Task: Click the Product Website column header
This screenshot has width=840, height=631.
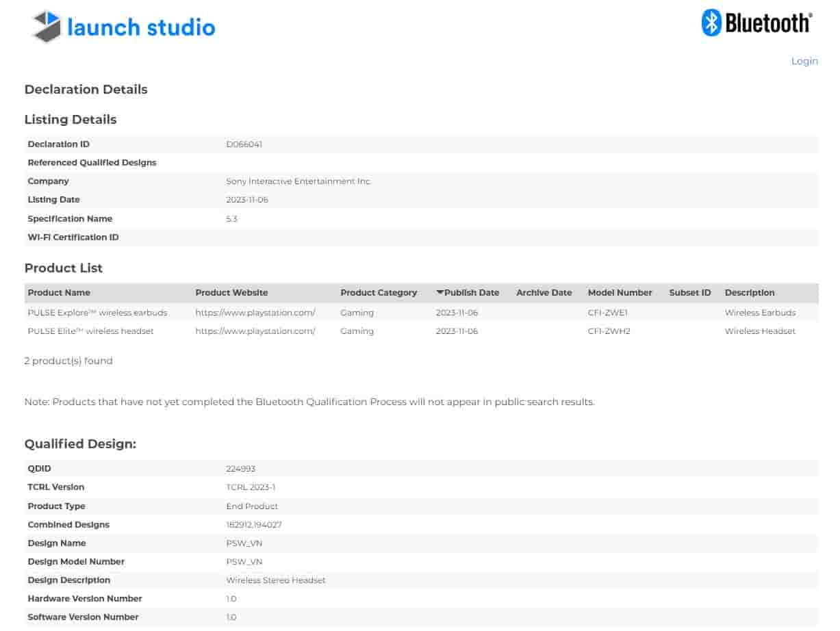Action: pyautogui.click(x=231, y=292)
